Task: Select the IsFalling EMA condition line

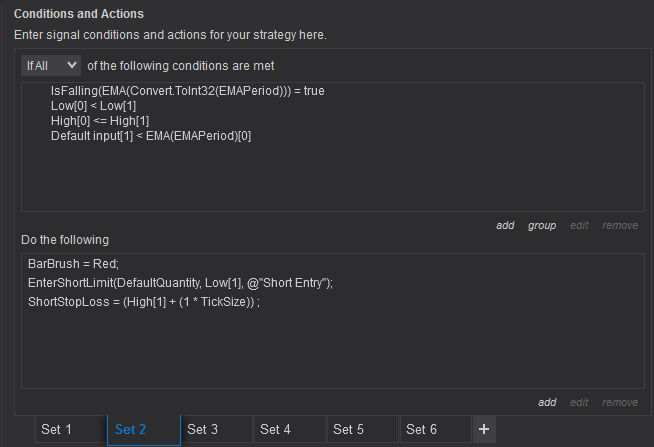Action: click(x=187, y=90)
